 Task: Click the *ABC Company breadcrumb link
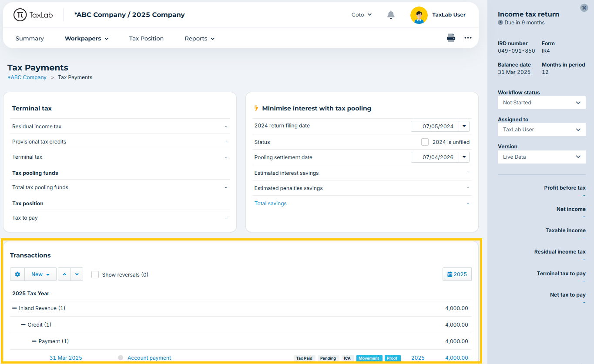pyautogui.click(x=27, y=77)
